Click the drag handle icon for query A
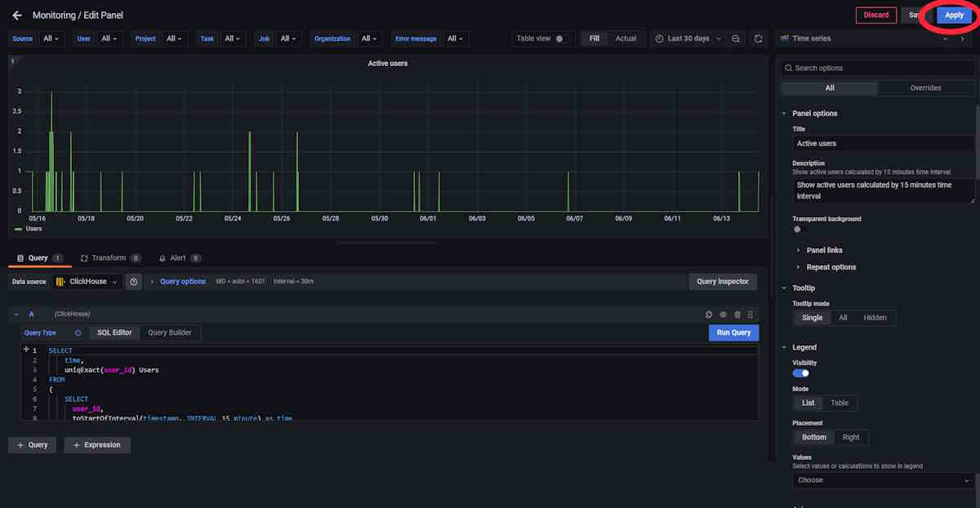This screenshot has height=508, width=980. (x=751, y=314)
